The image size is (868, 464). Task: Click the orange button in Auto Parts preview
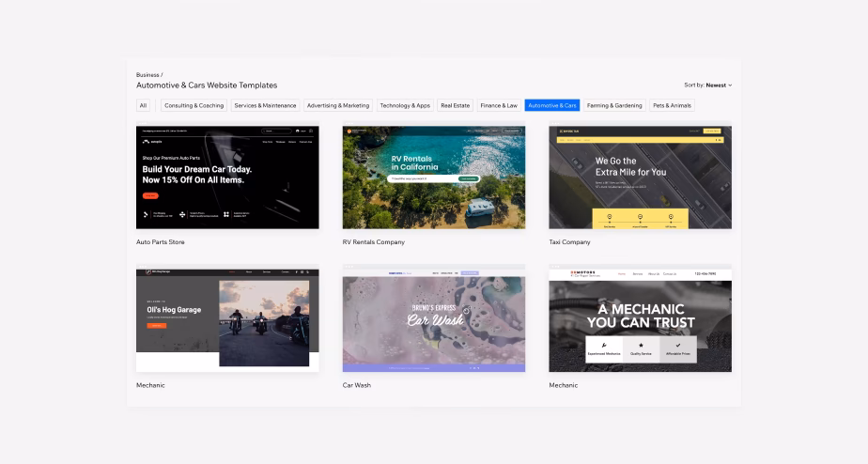(x=150, y=195)
